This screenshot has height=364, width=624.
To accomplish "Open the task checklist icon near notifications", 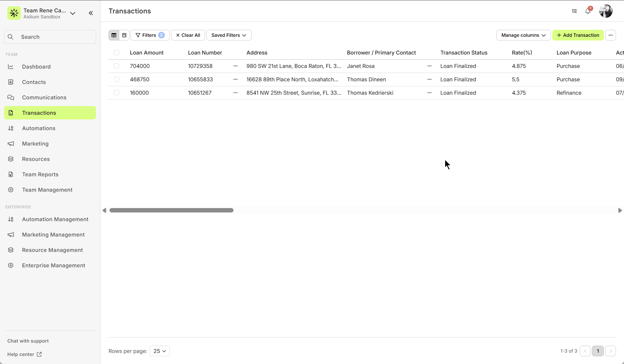I will 574,11.
